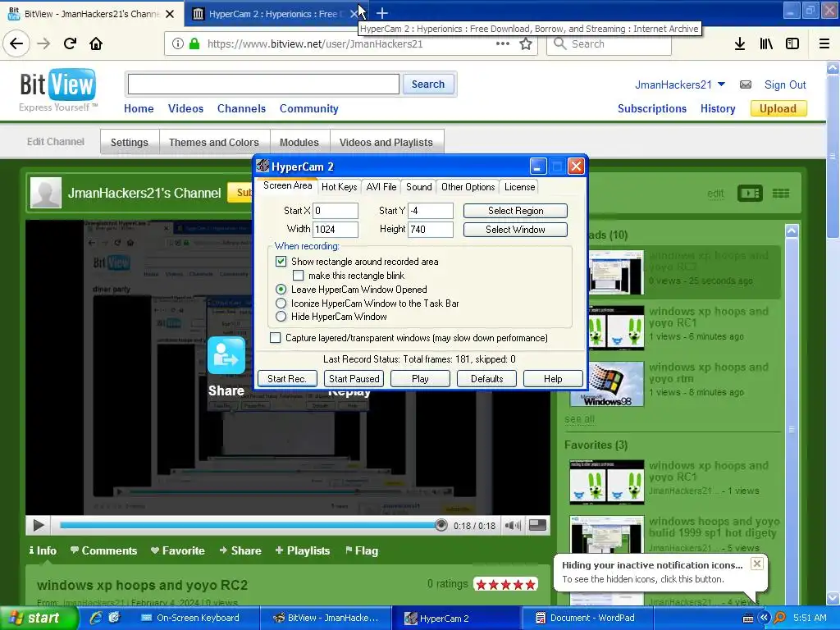
Task: Click the Select Window button
Action: click(515, 230)
